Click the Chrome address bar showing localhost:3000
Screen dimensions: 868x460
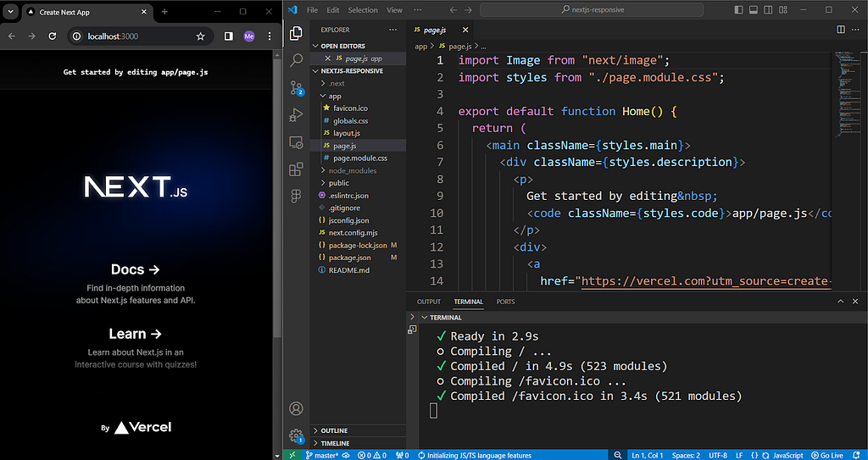[x=138, y=36]
